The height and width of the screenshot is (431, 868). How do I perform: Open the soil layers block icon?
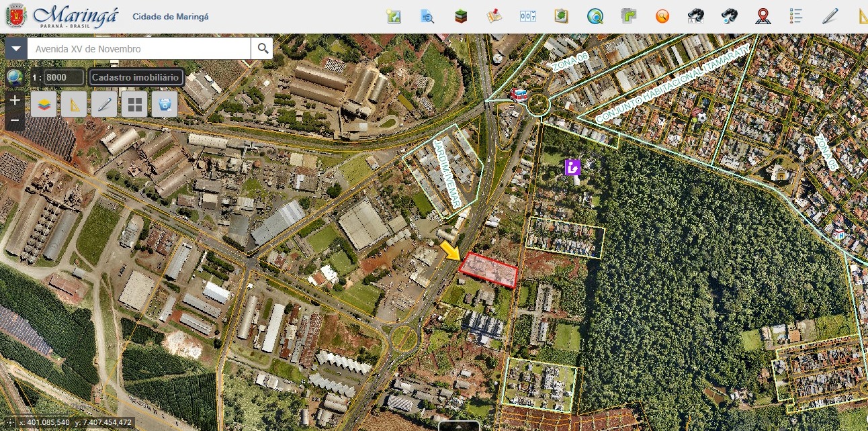(x=461, y=15)
